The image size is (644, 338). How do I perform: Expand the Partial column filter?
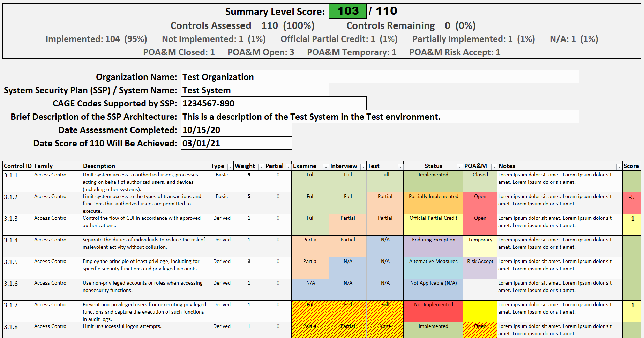click(x=288, y=167)
